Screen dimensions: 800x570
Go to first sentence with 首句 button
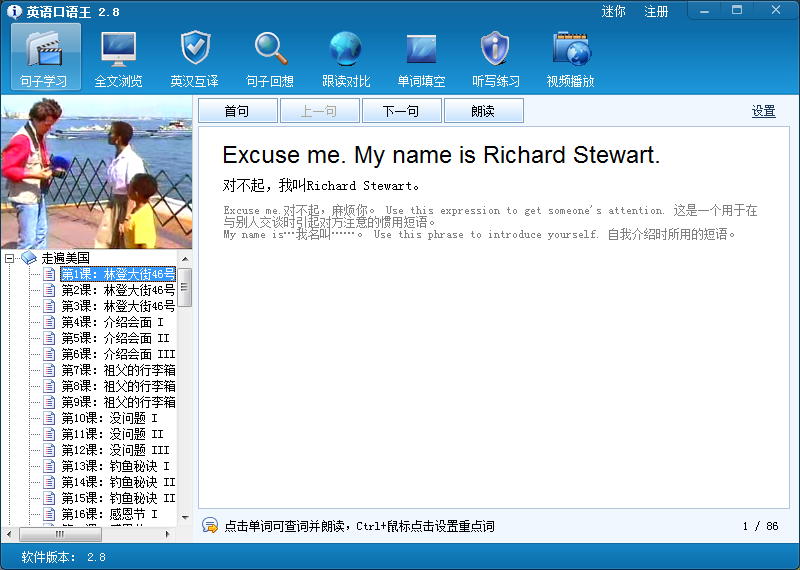[x=237, y=111]
